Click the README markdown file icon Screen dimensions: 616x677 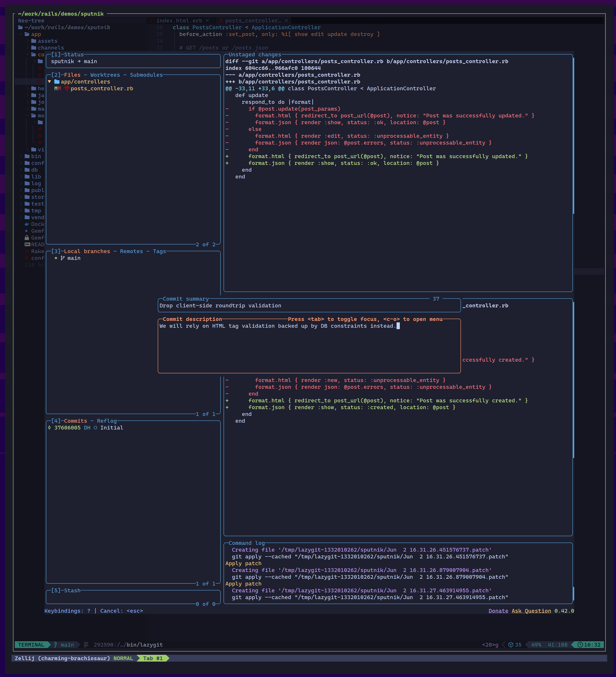tap(27, 245)
